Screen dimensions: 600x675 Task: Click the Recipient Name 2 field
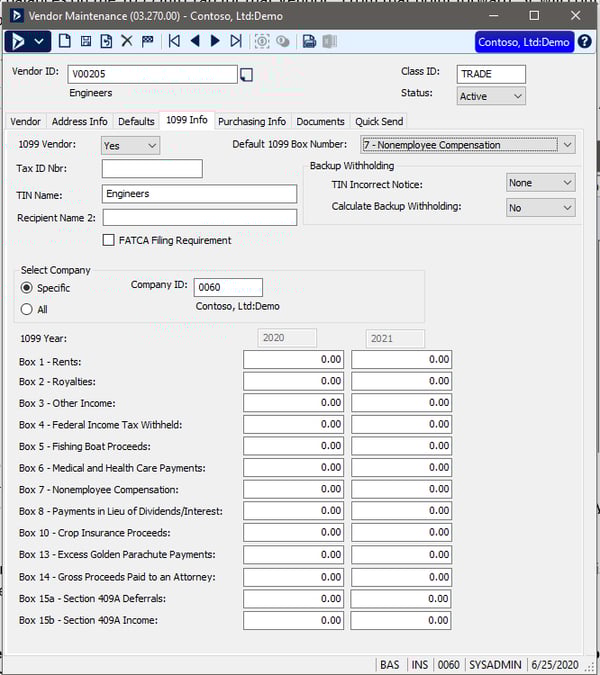click(199, 217)
